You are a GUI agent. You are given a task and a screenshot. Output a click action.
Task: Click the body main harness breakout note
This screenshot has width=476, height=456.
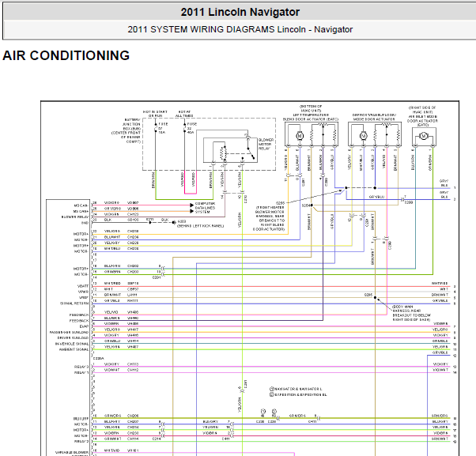412,313
